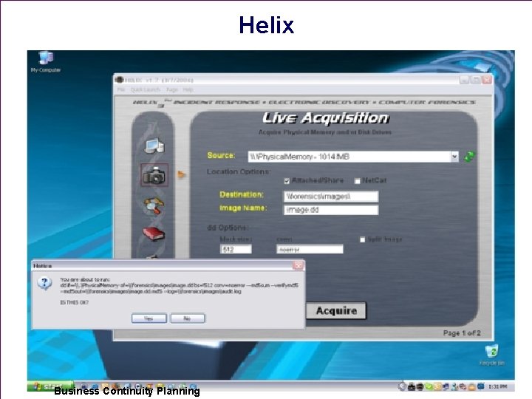Viewport: 532px width, 399px height.
Task: Click the "Page 1 of 2" text
Action: (x=462, y=333)
